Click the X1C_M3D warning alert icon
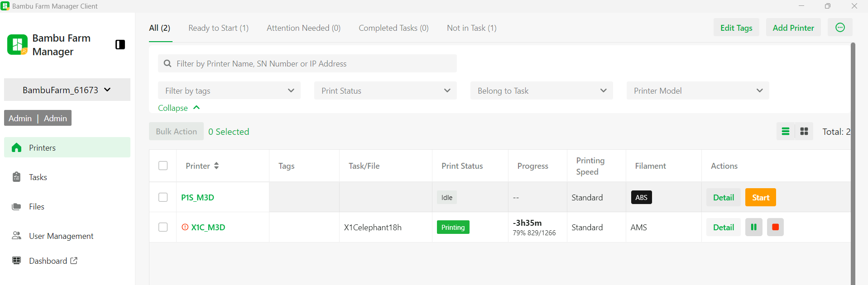The image size is (868, 285). [x=185, y=227]
